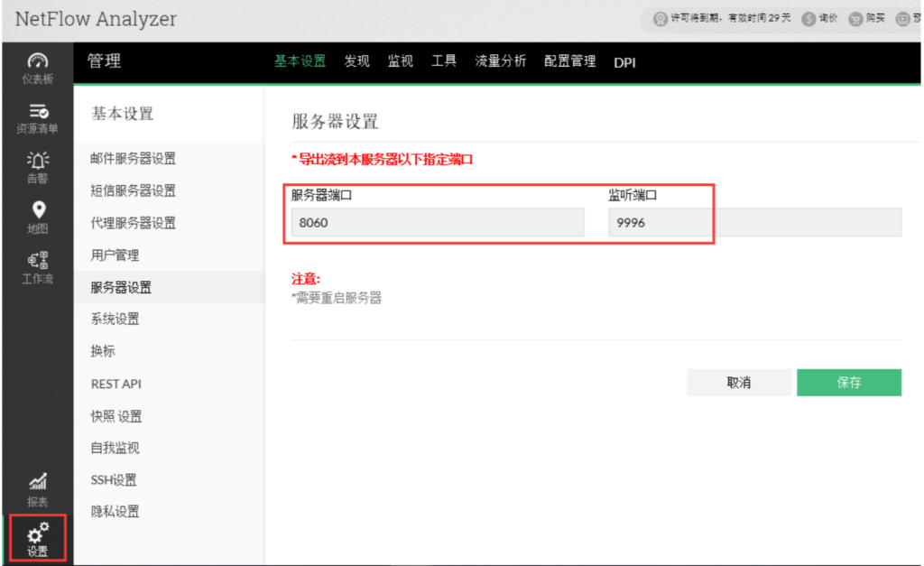Switch to the 监视 tab
Screen dimensions: 924x566
tap(400, 61)
